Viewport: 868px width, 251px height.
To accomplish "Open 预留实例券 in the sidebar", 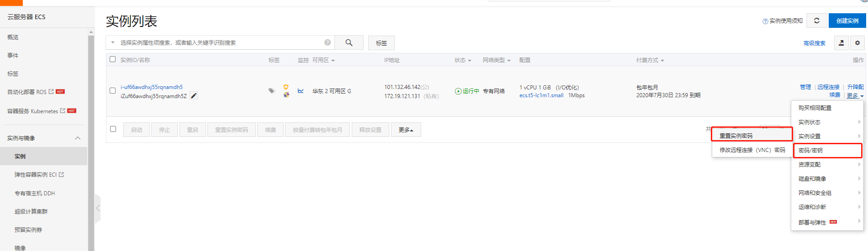I will point(28,230).
